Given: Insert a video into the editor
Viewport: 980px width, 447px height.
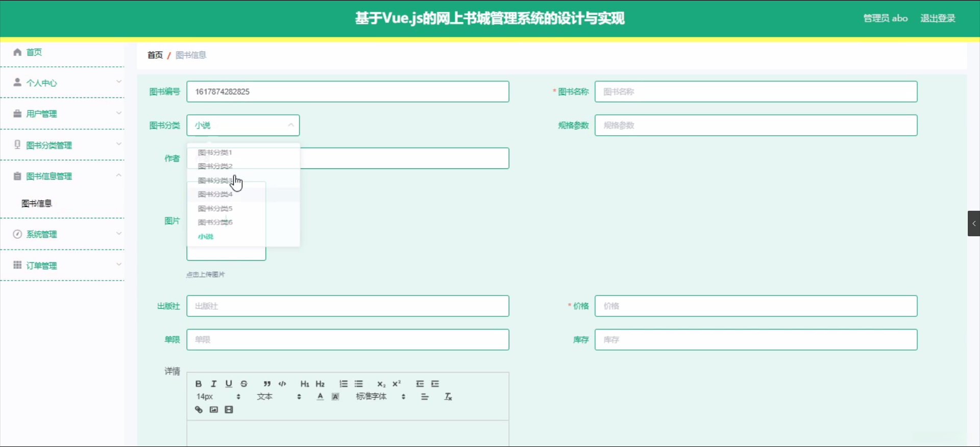Looking at the screenshot, I should pyautogui.click(x=229, y=410).
